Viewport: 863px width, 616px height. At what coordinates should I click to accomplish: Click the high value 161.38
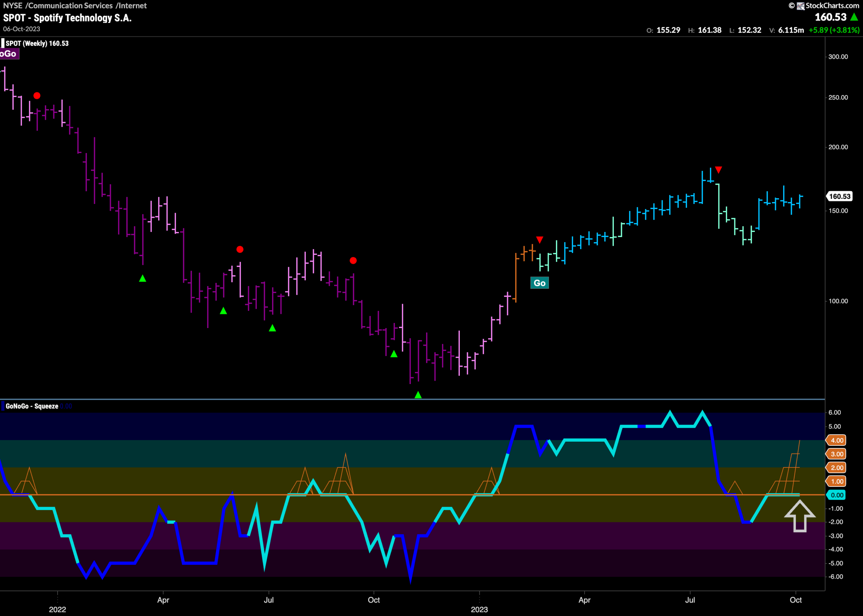click(709, 30)
